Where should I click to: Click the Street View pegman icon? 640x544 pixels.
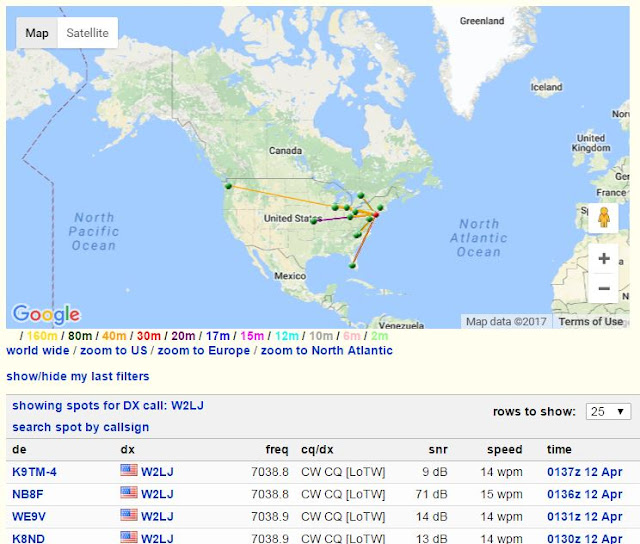coord(604,218)
